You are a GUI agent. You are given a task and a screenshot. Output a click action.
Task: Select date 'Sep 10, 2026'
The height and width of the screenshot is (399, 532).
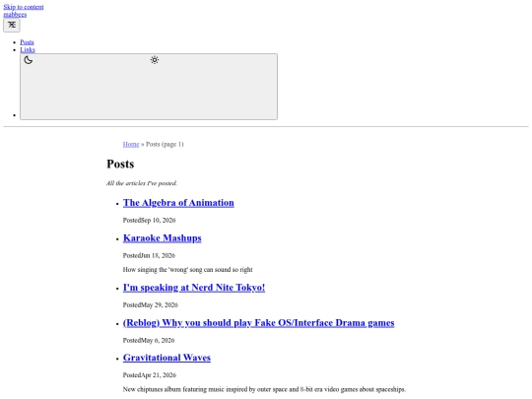point(159,221)
